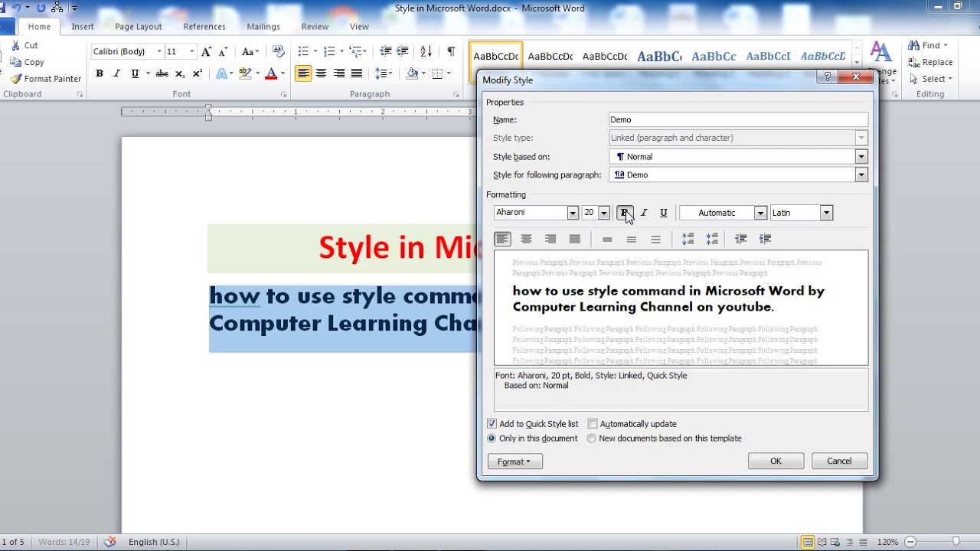Decrease indent in Modify Style dialog

(x=741, y=240)
